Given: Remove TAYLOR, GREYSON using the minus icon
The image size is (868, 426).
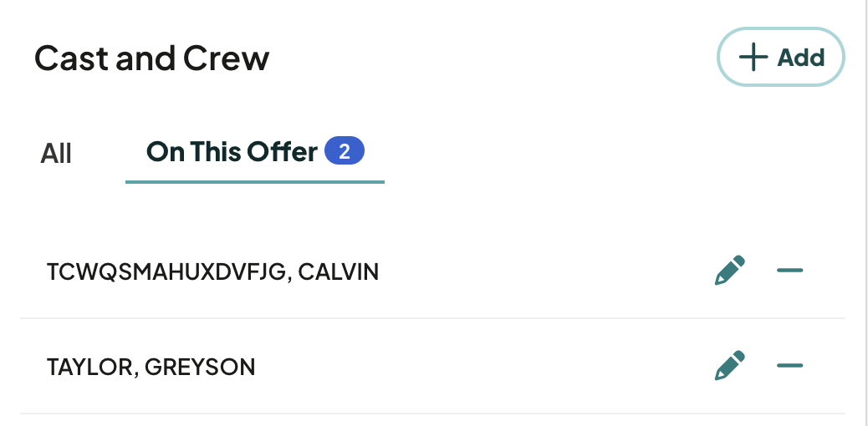Looking at the screenshot, I should point(790,365).
